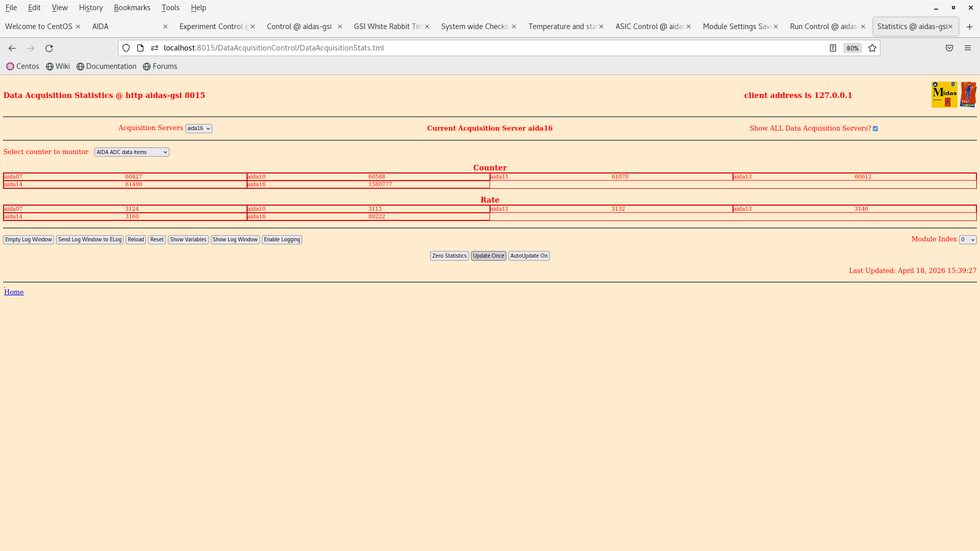This screenshot has height=551, width=980.
Task: Click the Midas logo image
Action: coord(944,94)
